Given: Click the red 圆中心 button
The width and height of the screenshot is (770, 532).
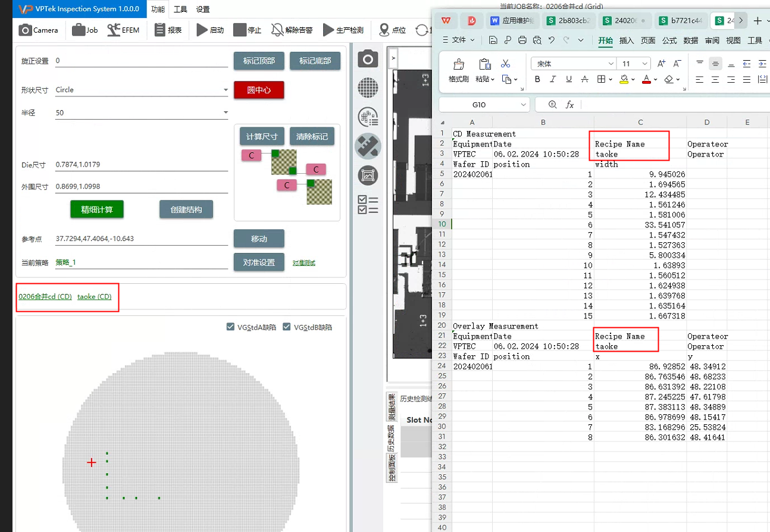Looking at the screenshot, I should coord(259,90).
